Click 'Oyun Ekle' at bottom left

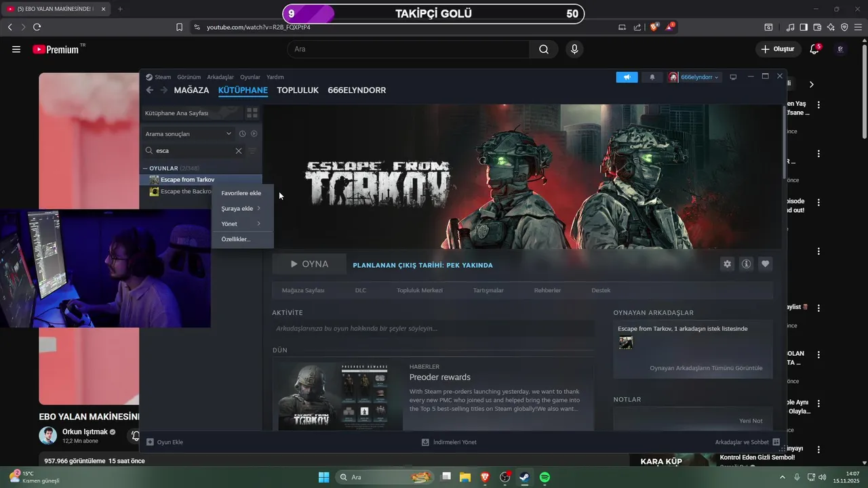tap(165, 442)
